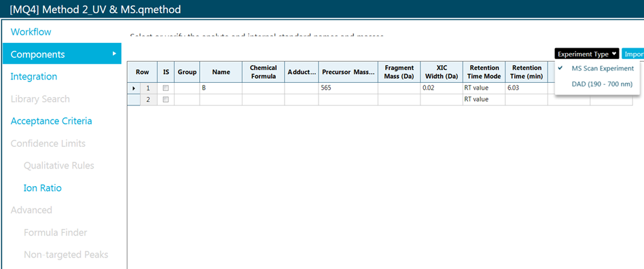
Task: Click the Retention Time cell 6.03
Action: pos(526,88)
